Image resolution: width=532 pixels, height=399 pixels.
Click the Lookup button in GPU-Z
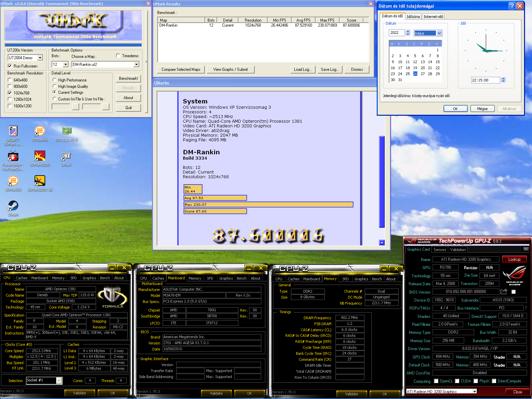click(514, 259)
